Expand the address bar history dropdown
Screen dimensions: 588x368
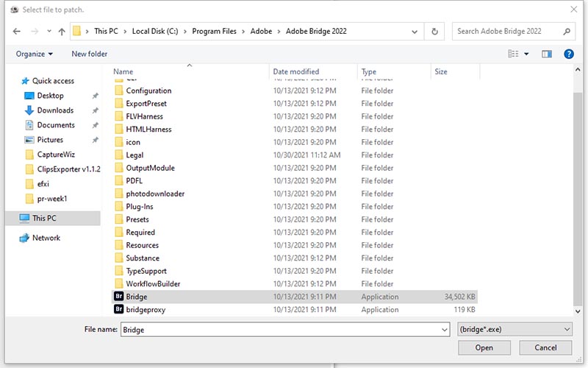click(x=415, y=32)
